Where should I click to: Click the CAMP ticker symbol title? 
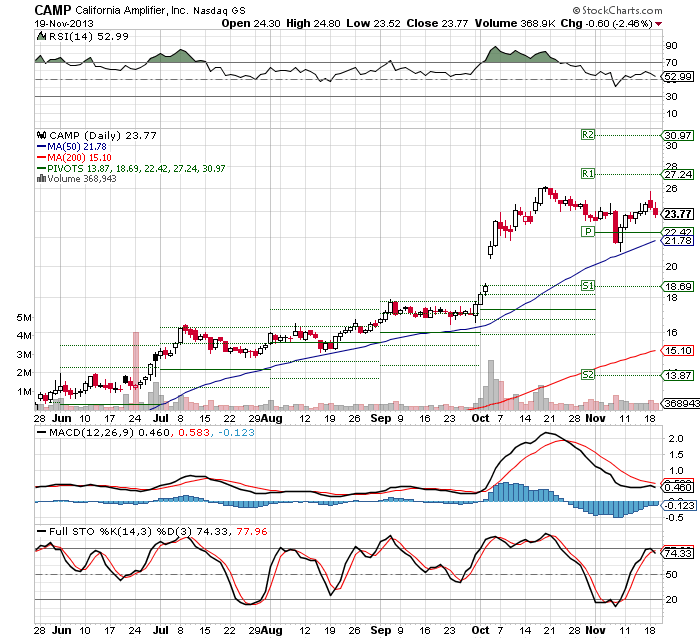(x=53, y=10)
